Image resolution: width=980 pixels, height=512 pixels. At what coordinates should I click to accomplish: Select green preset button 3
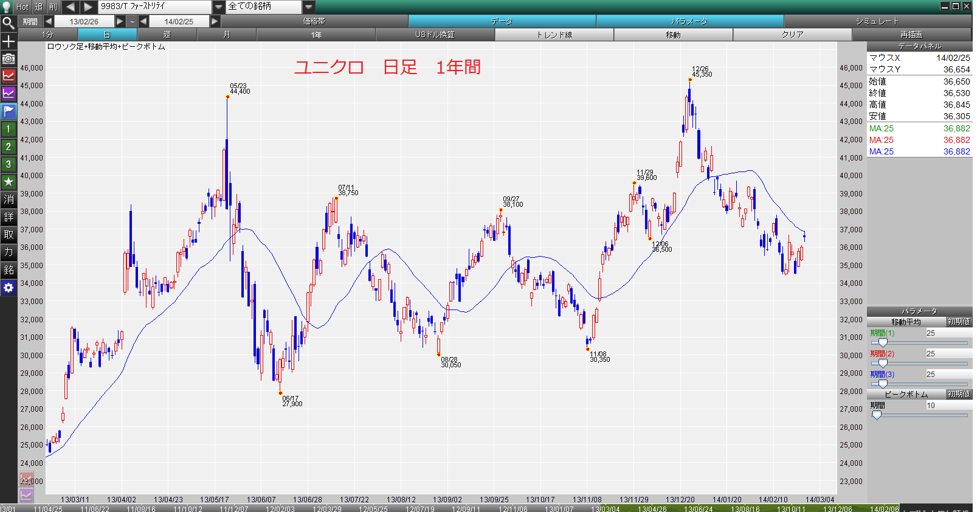pos(9,164)
